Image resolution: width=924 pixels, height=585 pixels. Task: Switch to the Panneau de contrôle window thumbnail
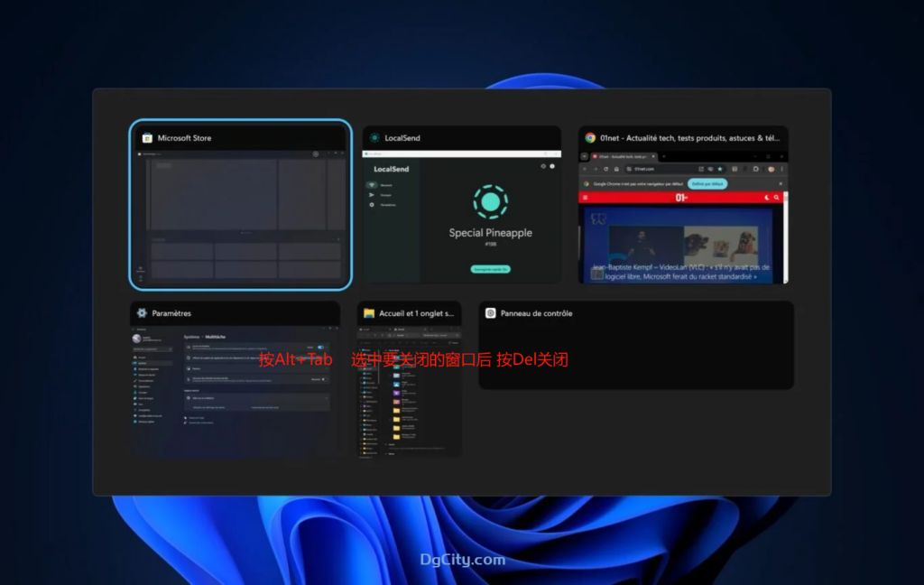tap(636, 345)
